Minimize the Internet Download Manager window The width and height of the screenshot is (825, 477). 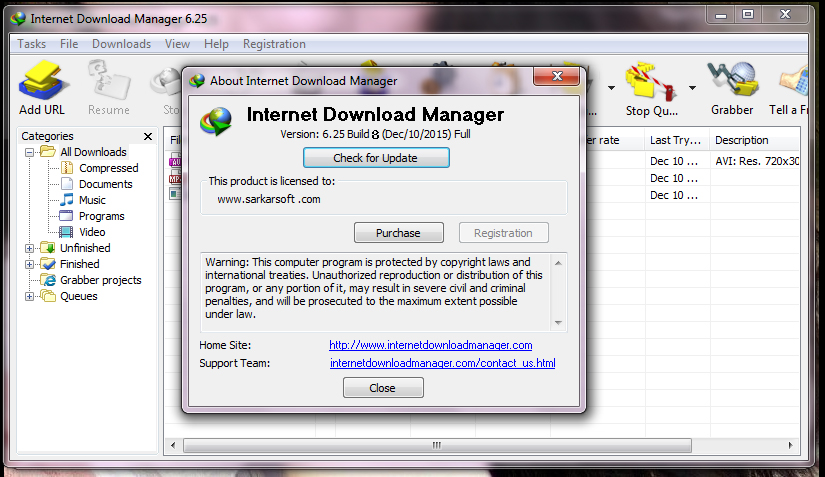coord(721,15)
